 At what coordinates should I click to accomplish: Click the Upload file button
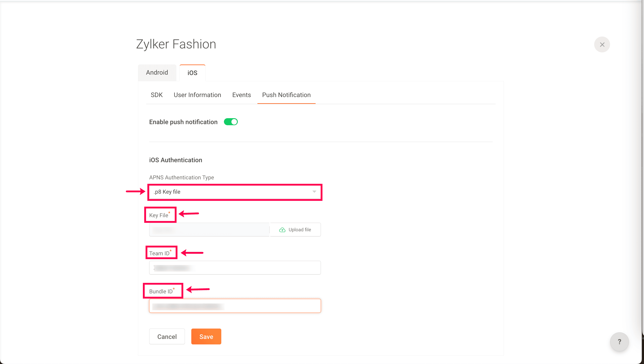click(295, 230)
